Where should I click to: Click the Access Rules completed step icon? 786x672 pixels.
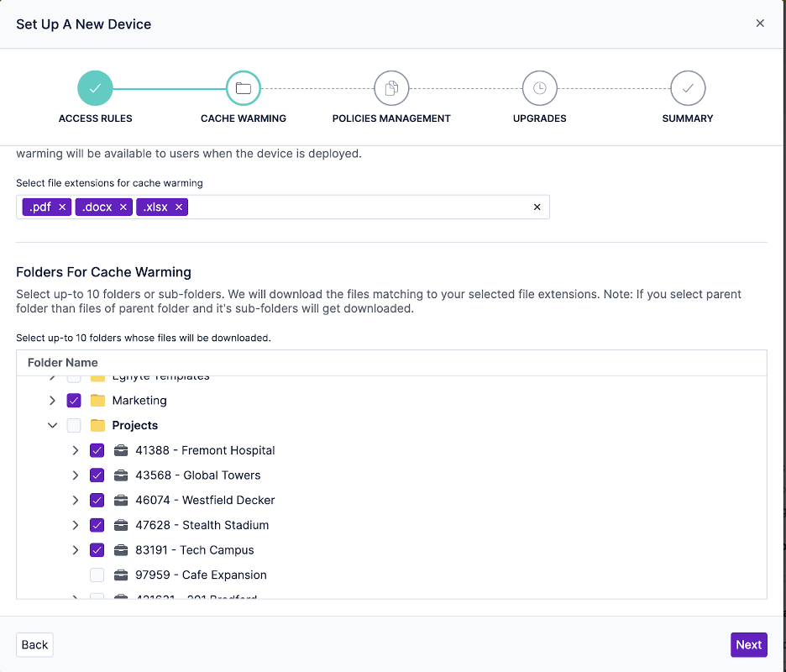tap(95, 88)
